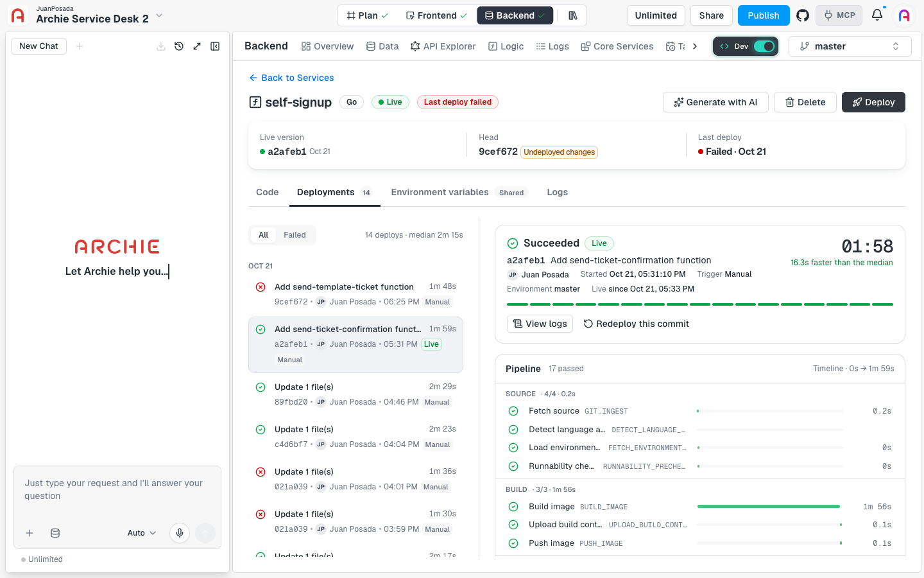Open the GitHub icon in the header

[x=803, y=15]
